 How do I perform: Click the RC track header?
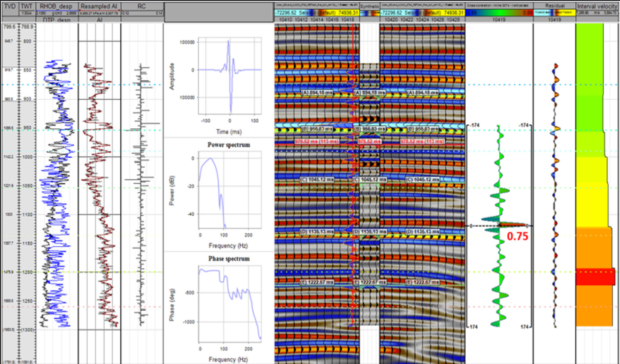pyautogui.click(x=142, y=6)
